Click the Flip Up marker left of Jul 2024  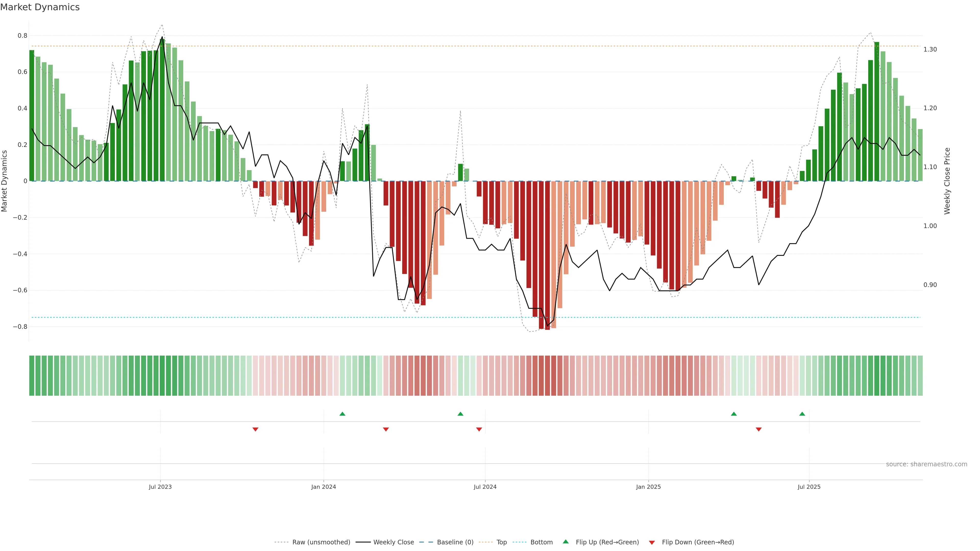click(x=460, y=414)
